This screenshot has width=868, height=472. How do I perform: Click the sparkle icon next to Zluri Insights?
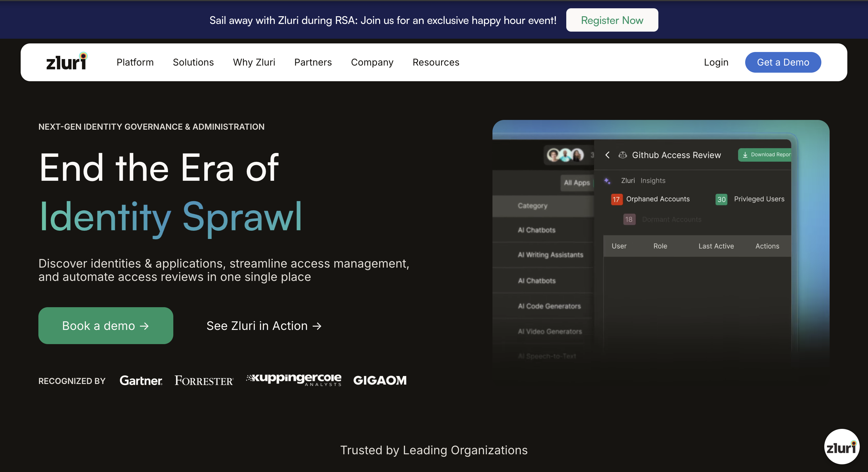coord(608,181)
